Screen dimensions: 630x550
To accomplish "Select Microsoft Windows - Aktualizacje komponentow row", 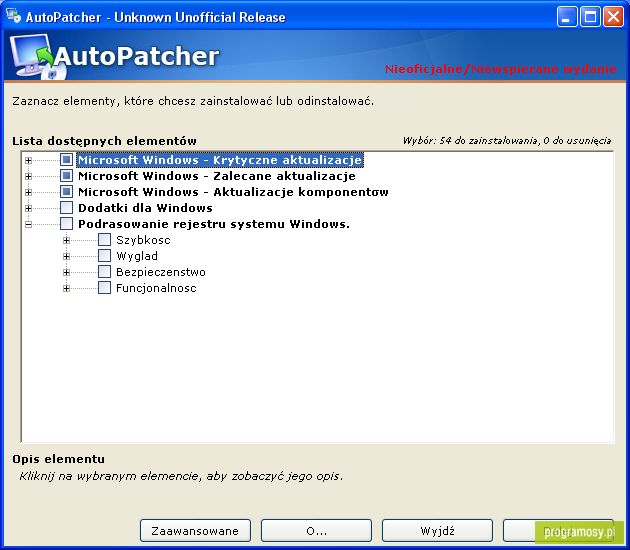I will tap(233, 192).
